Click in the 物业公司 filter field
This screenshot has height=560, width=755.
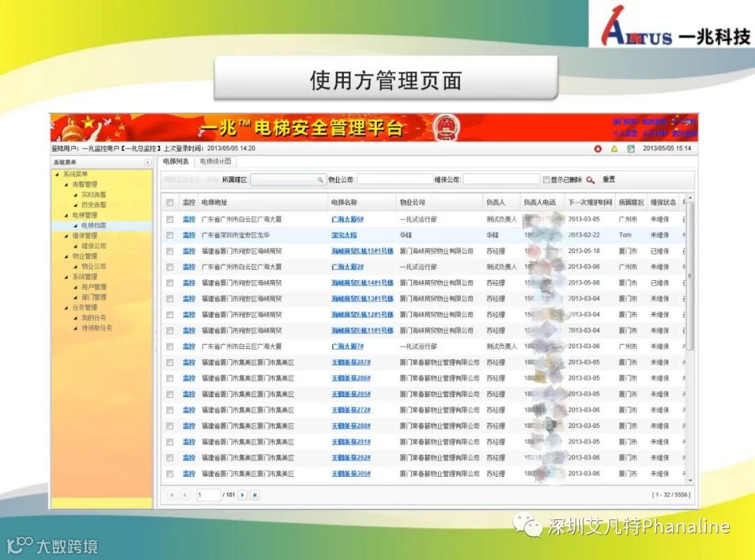pos(395,180)
